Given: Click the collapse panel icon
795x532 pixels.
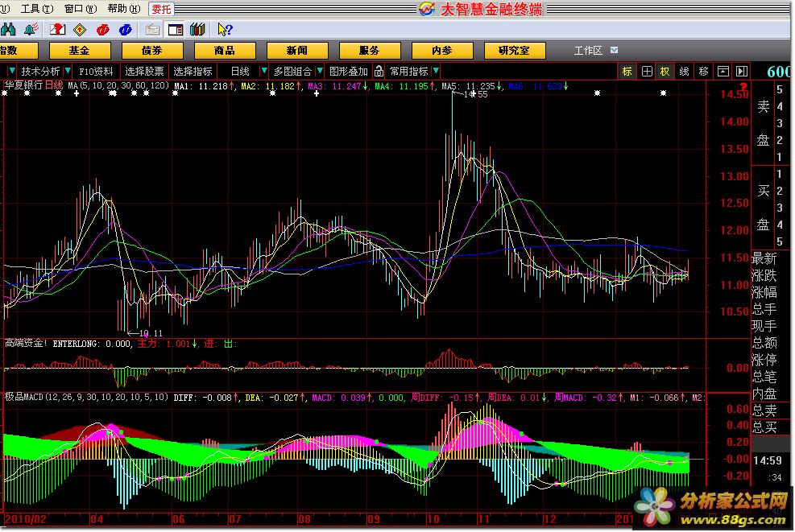Looking at the screenshot, I should [x=723, y=72].
